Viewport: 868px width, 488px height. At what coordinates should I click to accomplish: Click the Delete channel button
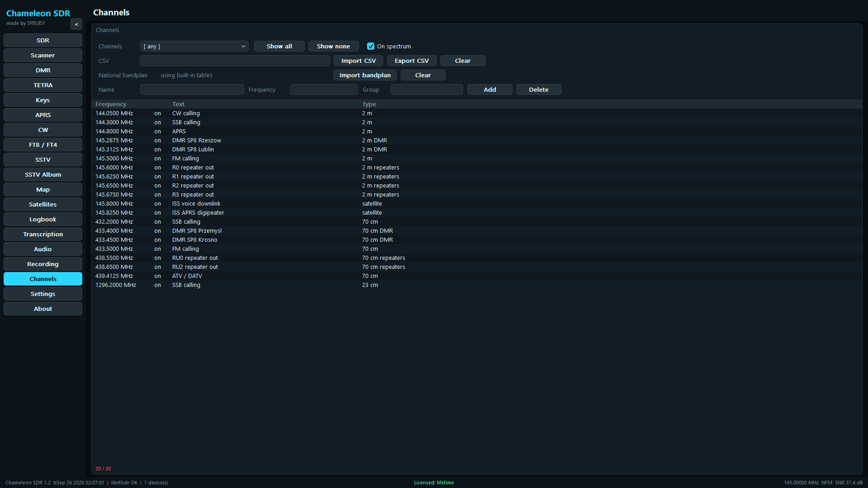point(539,89)
